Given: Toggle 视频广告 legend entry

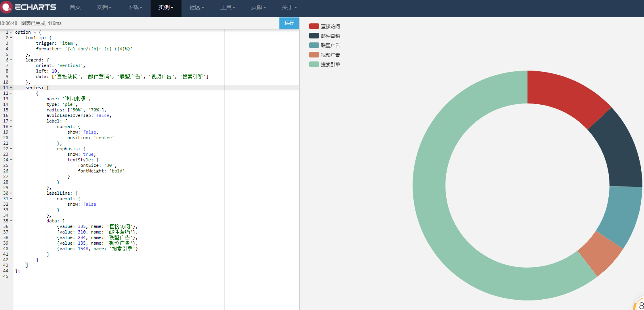Looking at the screenshot, I should (x=325, y=55).
